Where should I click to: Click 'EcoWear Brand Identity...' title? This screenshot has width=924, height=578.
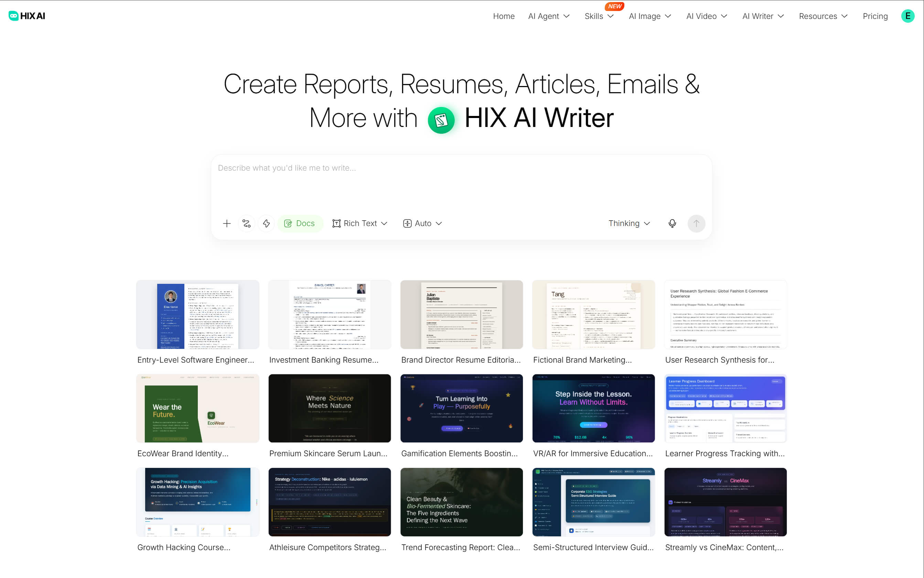[x=183, y=453]
